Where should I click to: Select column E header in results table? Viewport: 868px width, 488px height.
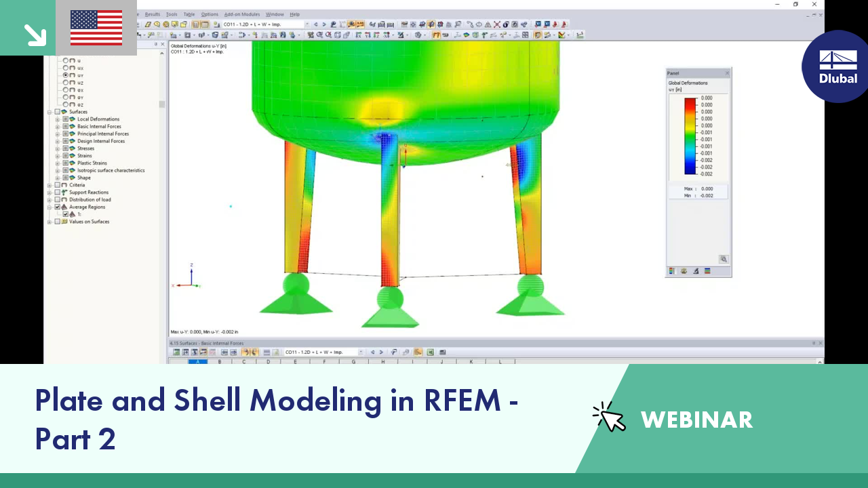(x=295, y=362)
